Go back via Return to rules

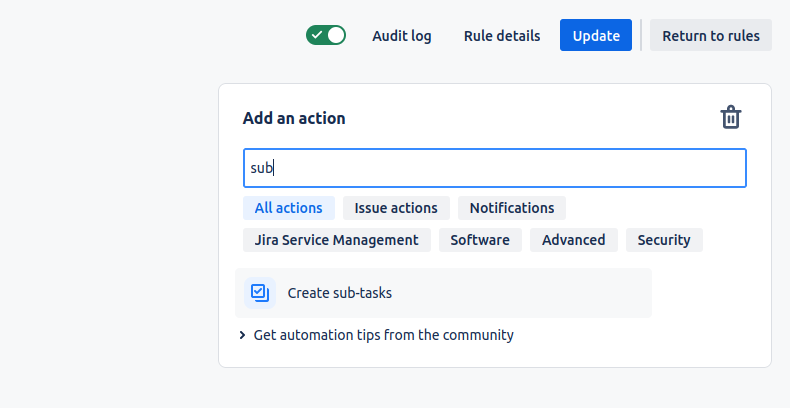tap(710, 35)
